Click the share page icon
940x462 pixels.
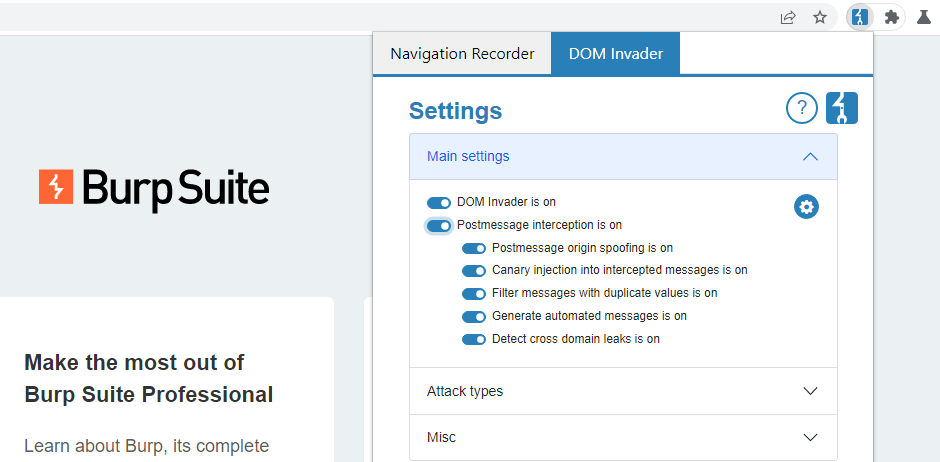788,17
